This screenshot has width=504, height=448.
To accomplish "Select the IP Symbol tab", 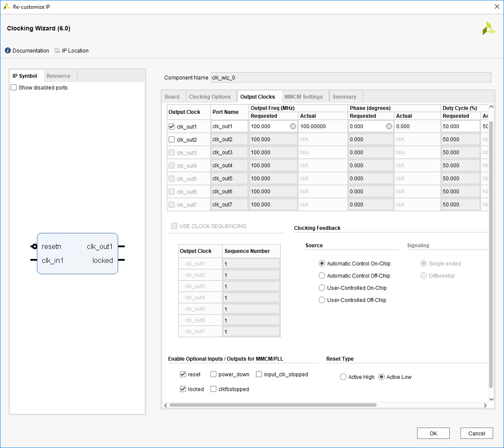I will click(x=25, y=76).
